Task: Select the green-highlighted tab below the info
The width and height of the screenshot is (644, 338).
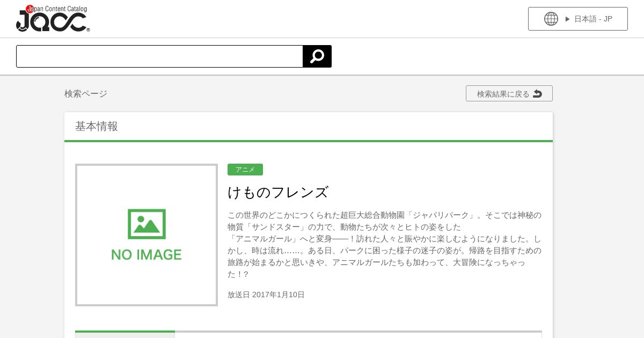Action: coord(125,334)
